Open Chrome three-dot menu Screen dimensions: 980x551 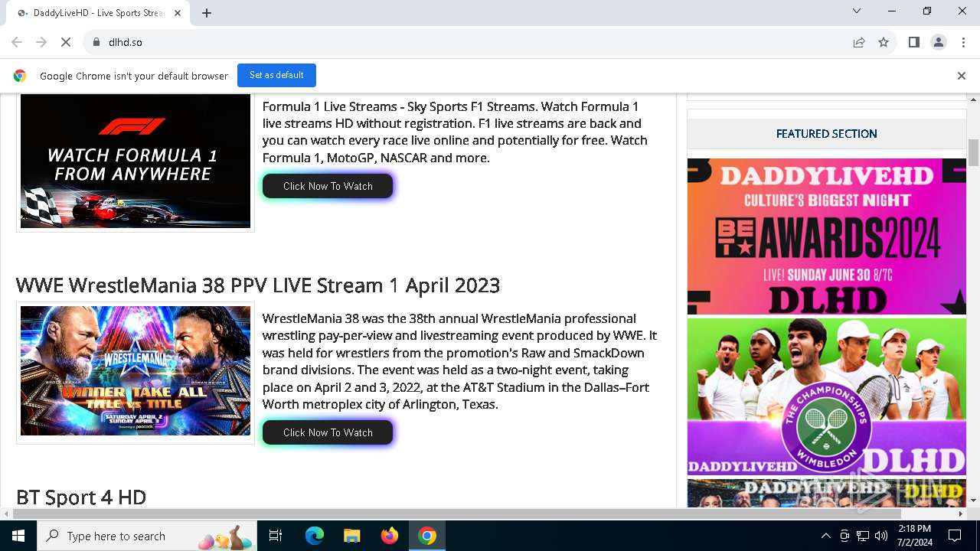963,42
